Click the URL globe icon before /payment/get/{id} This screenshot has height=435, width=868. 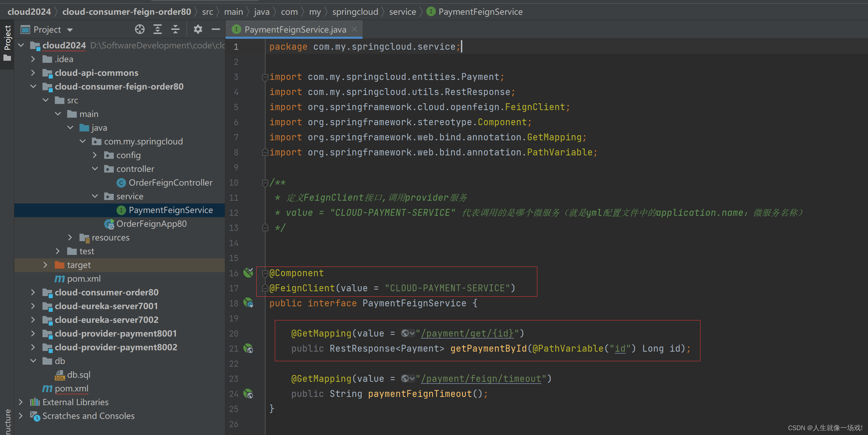click(406, 333)
